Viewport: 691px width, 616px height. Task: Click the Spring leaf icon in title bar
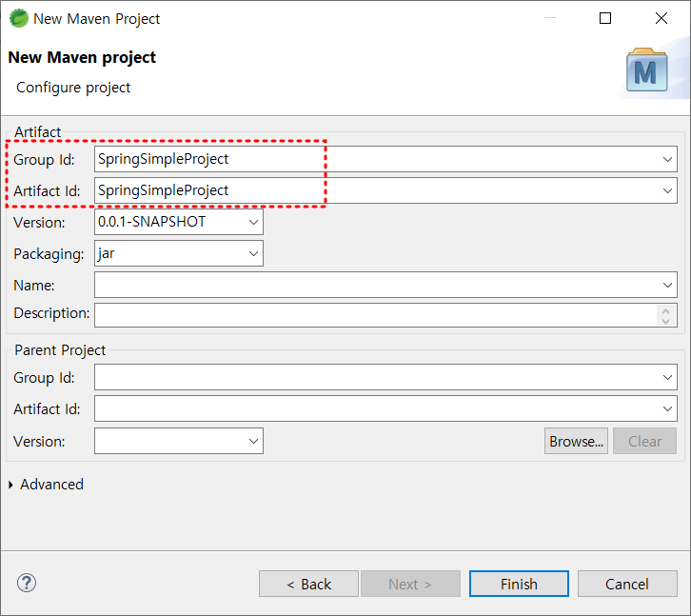click(x=18, y=18)
